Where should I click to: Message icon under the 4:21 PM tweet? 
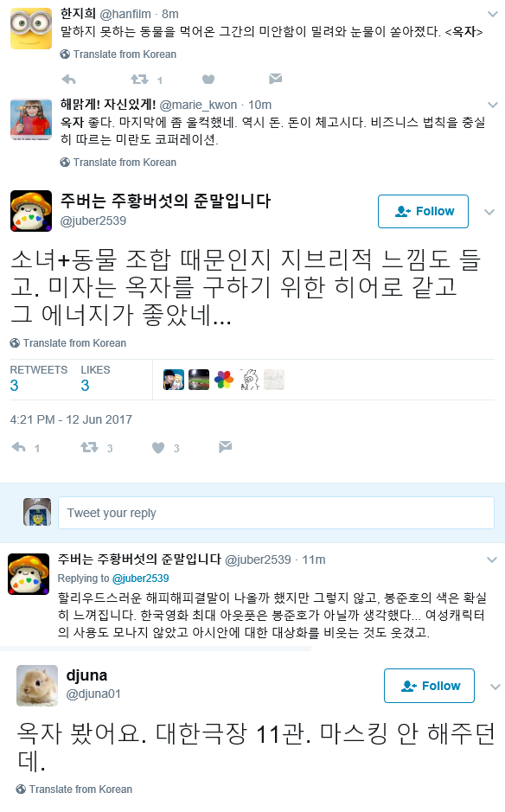(226, 447)
